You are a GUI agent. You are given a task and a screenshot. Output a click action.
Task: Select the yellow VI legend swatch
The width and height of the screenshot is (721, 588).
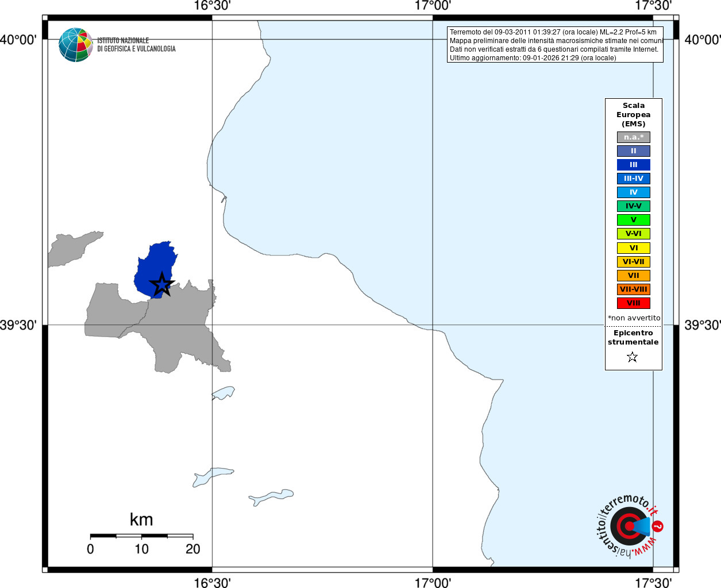tap(634, 248)
